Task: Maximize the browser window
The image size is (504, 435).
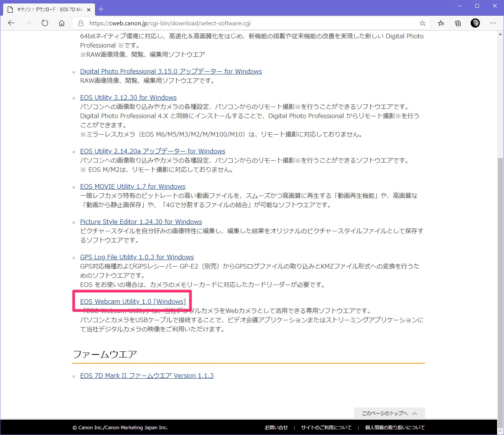Action: [x=477, y=6]
